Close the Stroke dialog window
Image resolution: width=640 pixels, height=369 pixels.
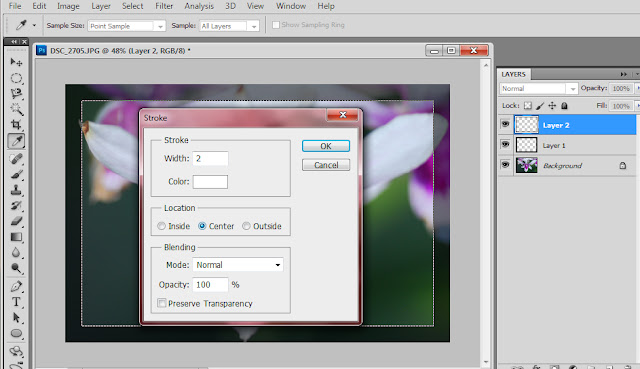coord(342,115)
